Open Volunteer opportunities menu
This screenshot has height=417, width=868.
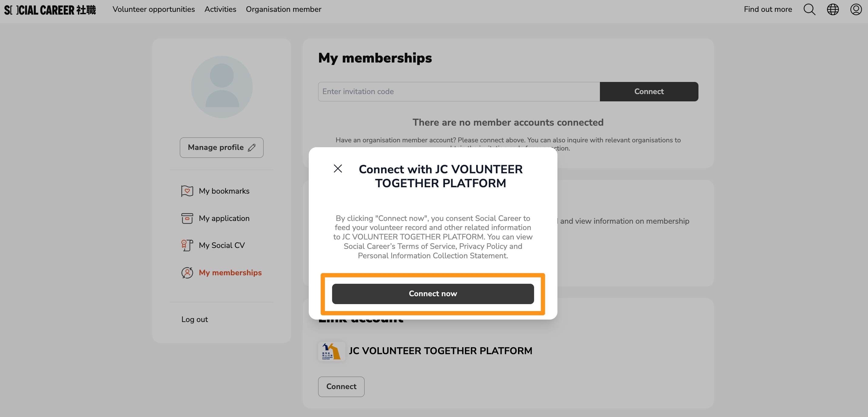154,9
